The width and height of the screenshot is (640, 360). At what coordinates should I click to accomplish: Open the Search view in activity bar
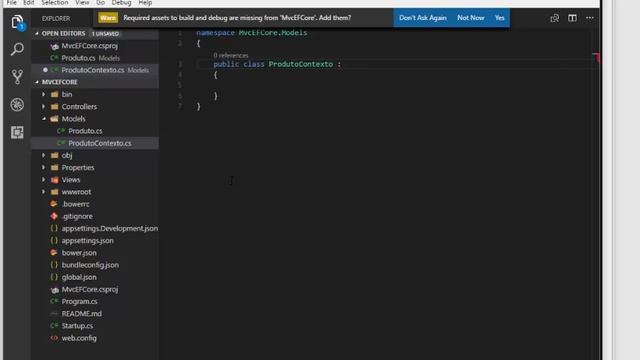17,49
